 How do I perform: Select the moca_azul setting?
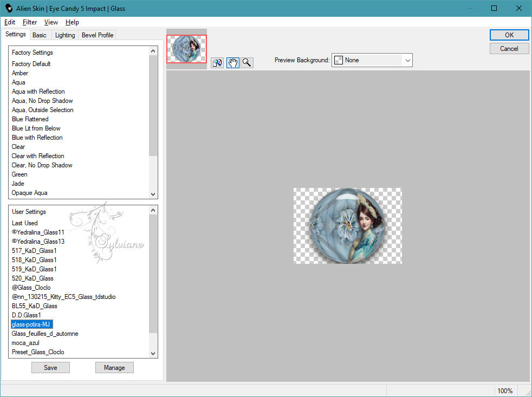click(x=25, y=343)
